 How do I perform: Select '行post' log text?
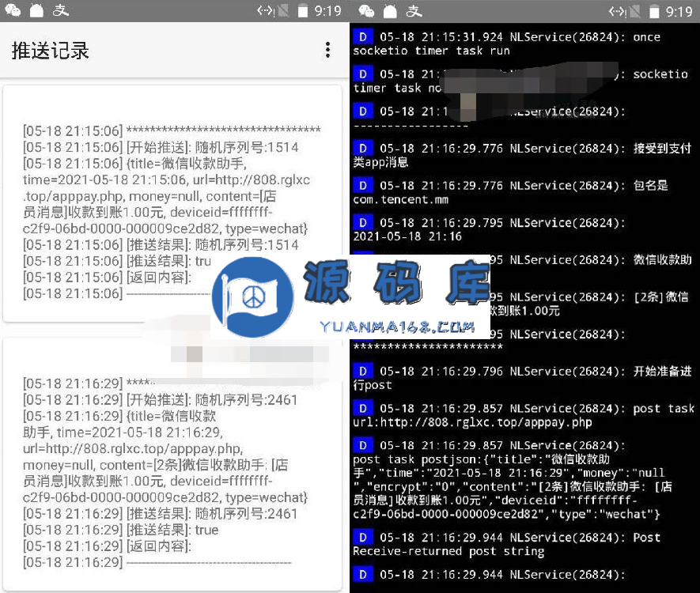click(373, 385)
